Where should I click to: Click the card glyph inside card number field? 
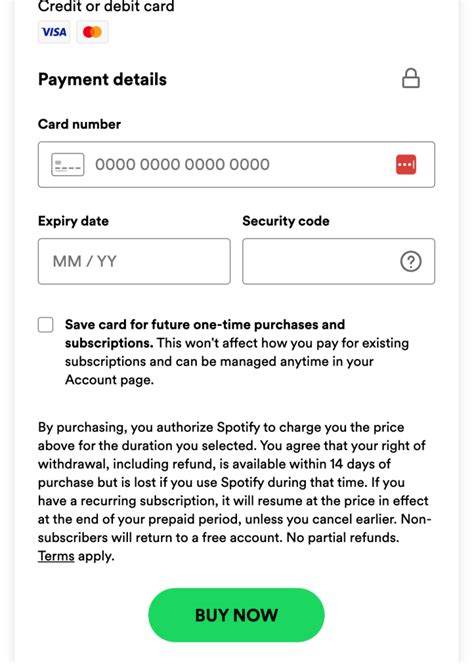(68, 164)
